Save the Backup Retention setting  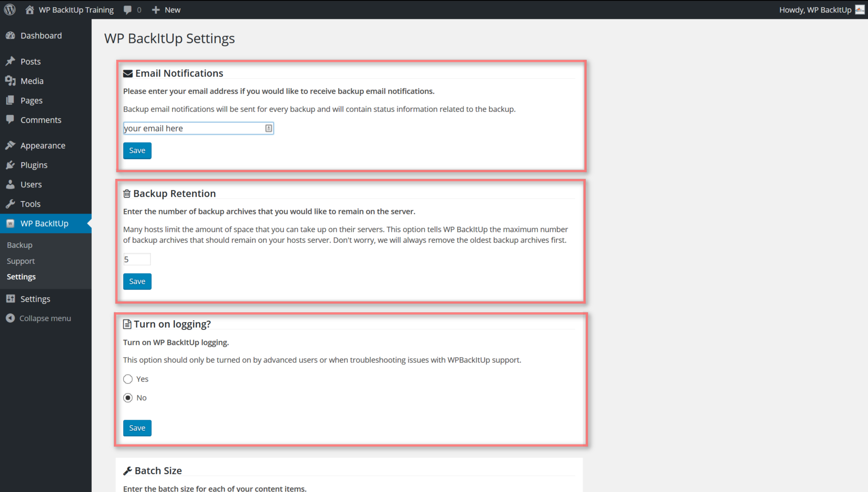click(137, 281)
